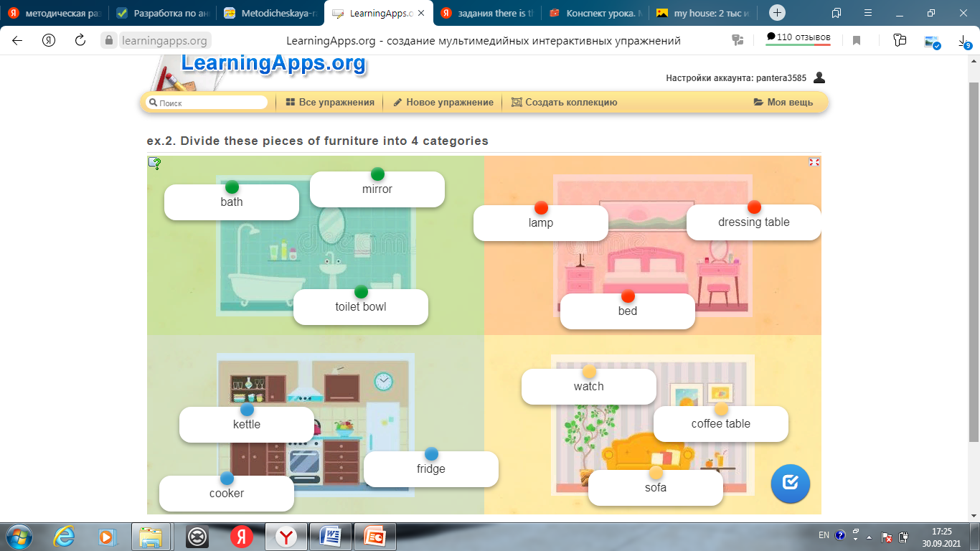Image resolution: width=980 pixels, height=551 pixels.
Task: Switch to Разработка по ан tab
Action: (x=162, y=13)
